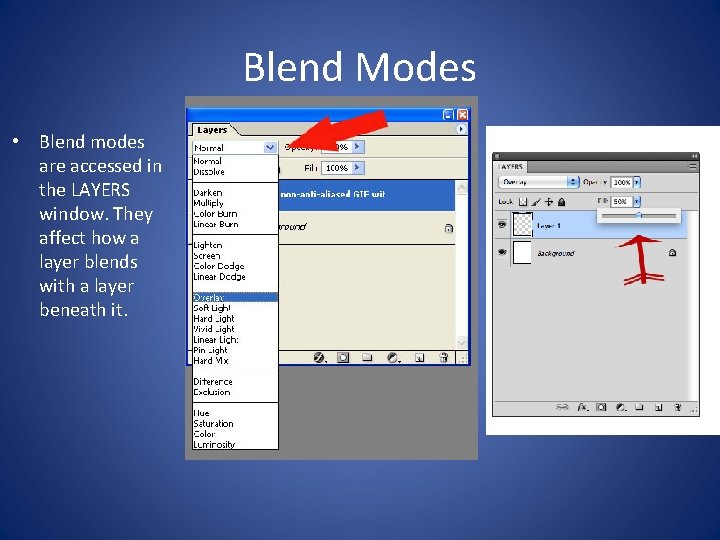This screenshot has width=720, height=540.
Task: Open Overlay blend mode dropdown in right panel
Action: click(538, 182)
